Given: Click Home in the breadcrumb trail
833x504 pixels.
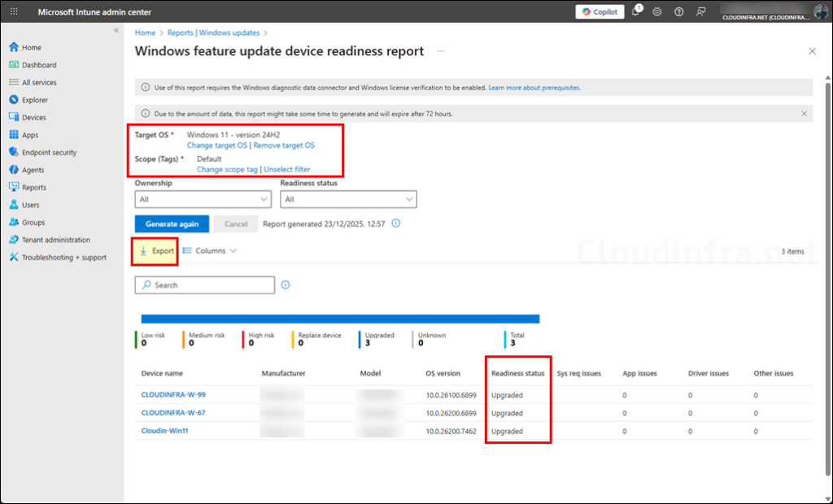Looking at the screenshot, I should coord(145,33).
